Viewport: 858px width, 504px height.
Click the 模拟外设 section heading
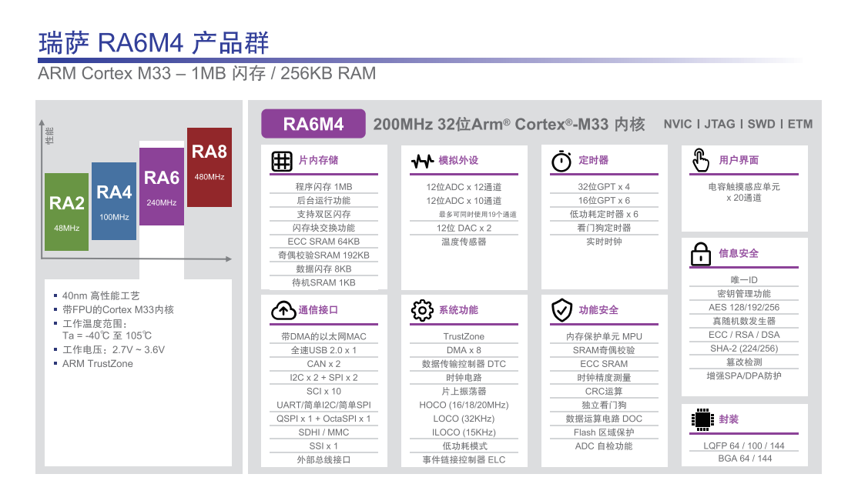(x=458, y=160)
